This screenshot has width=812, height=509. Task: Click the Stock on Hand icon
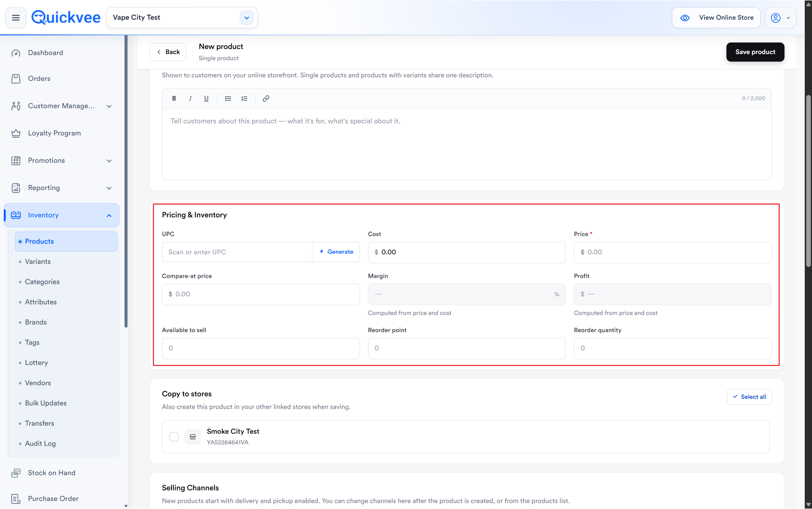(16, 473)
